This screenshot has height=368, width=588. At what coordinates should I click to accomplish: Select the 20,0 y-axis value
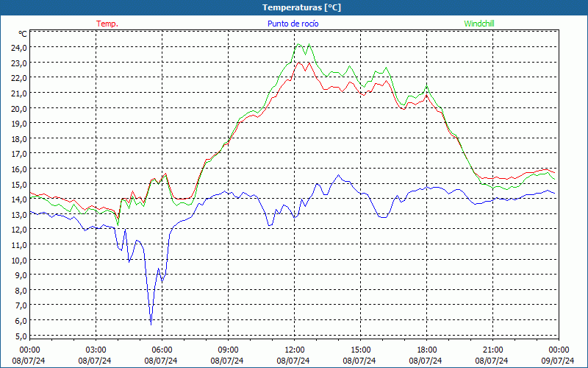click(x=19, y=108)
